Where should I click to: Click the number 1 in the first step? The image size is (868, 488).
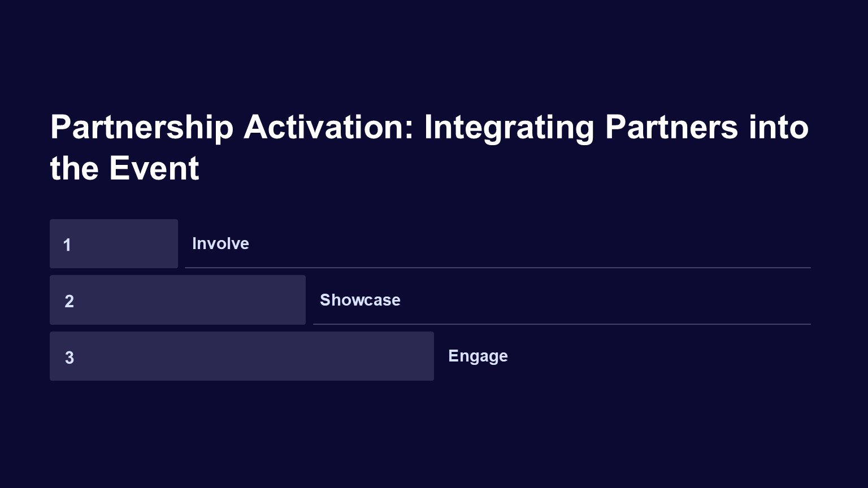click(67, 245)
